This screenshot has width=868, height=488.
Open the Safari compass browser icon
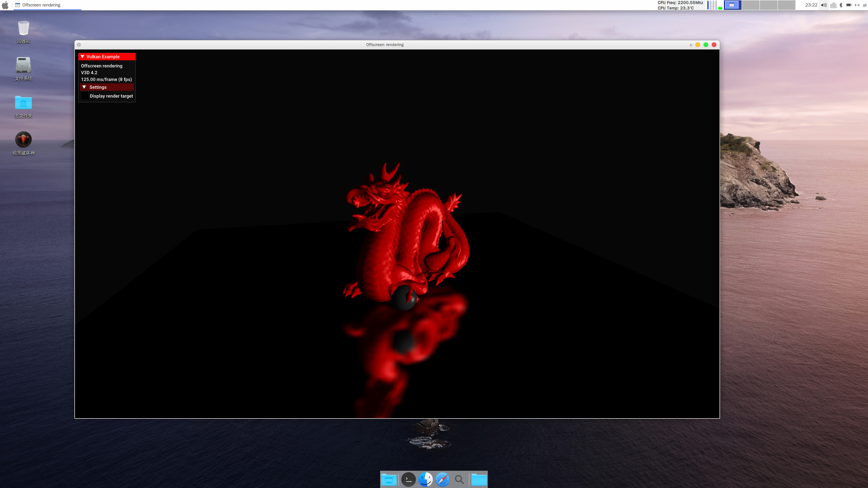(x=442, y=480)
